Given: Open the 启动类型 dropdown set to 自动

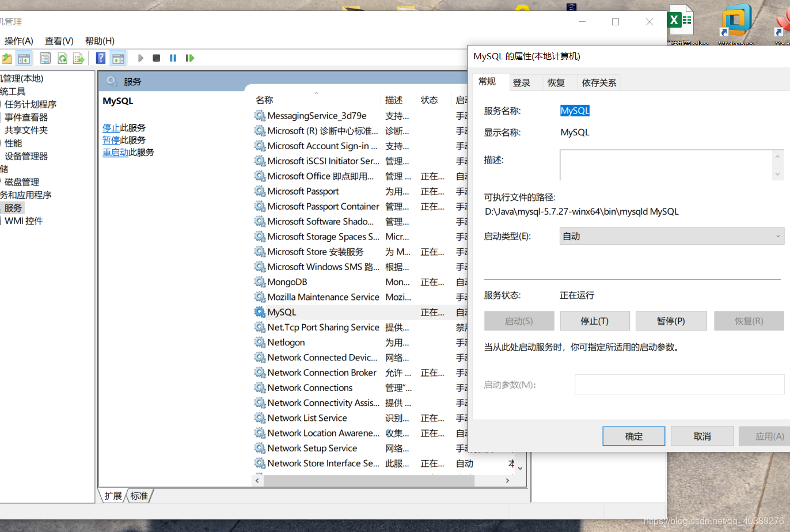Looking at the screenshot, I should pos(672,236).
